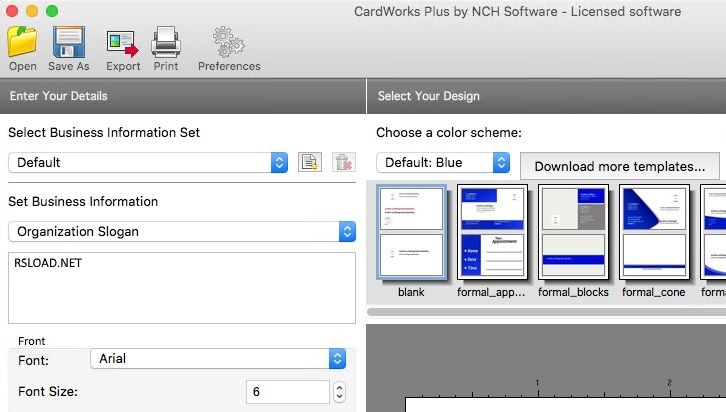
Task: Increase font size with stepper up arrow
Action: 339,387
